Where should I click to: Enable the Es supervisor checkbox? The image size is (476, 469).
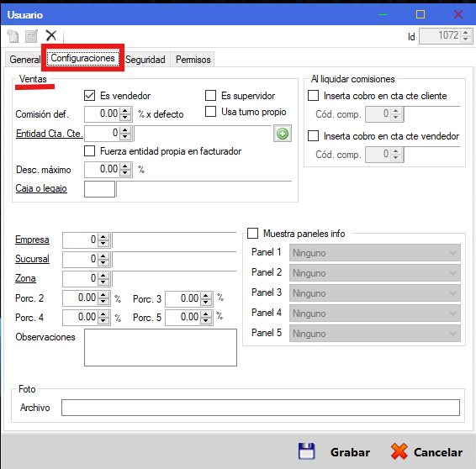tap(211, 95)
